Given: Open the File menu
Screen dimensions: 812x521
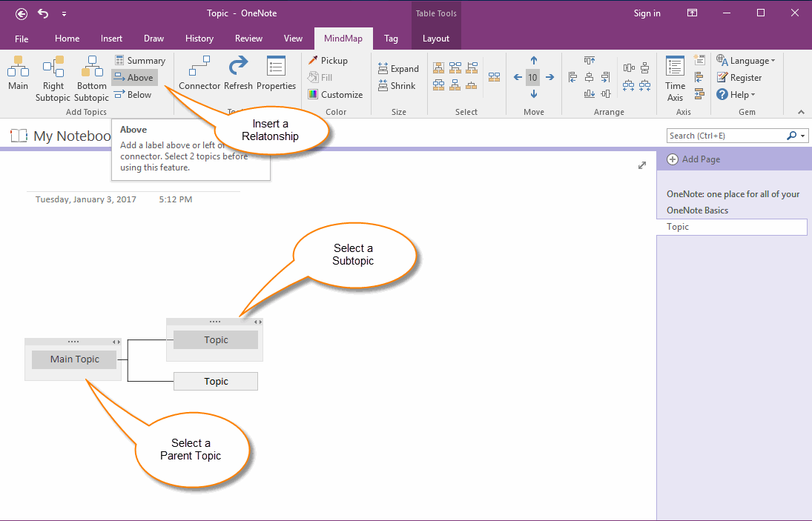Looking at the screenshot, I should (22, 39).
